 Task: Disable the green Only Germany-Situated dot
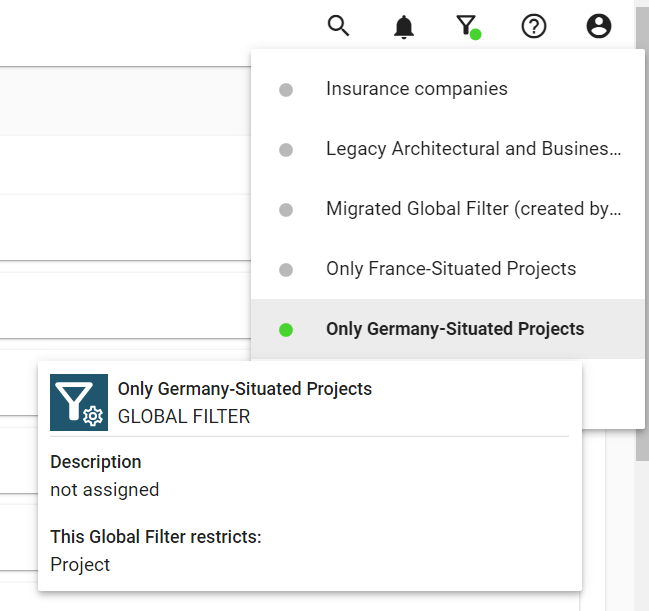[x=286, y=330]
